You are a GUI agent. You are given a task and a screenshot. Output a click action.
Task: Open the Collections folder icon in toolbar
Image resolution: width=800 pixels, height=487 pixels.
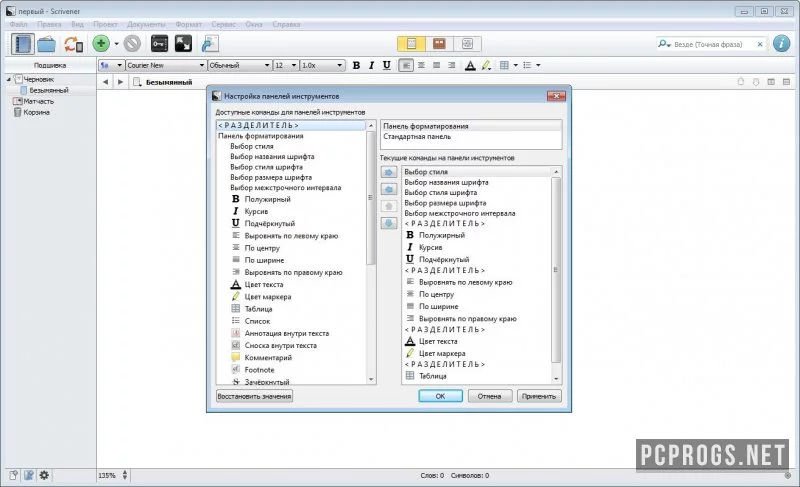pos(46,44)
